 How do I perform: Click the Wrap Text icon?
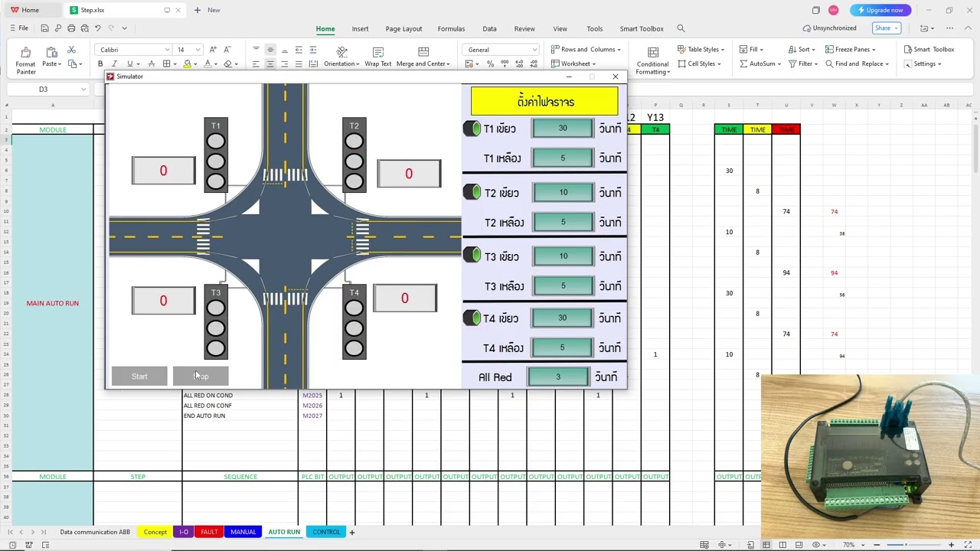point(377,51)
